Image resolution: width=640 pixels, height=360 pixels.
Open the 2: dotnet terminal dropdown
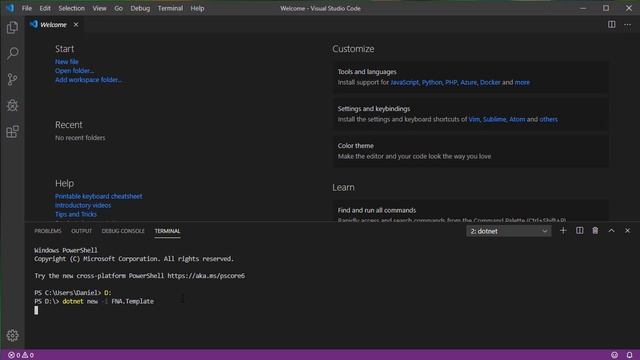coord(509,231)
